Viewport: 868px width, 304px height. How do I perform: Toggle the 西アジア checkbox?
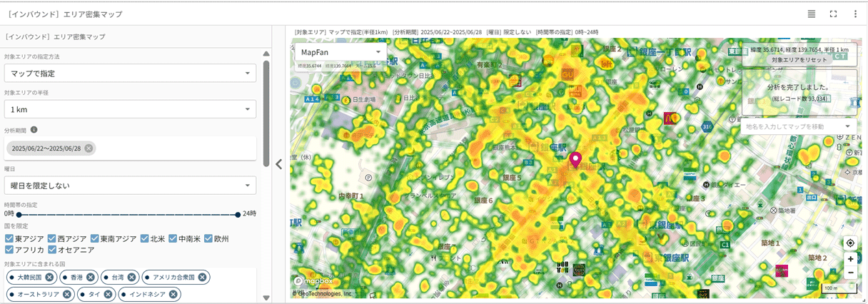[x=51, y=238]
